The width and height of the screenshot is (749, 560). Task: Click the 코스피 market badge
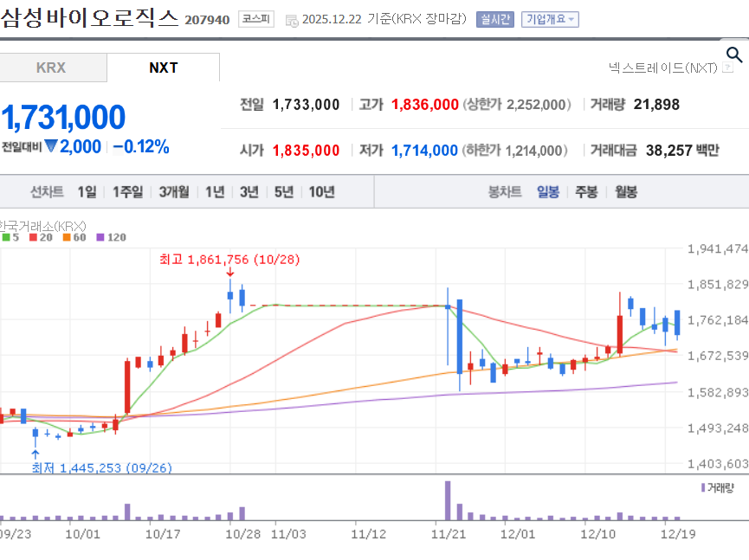coord(256,19)
